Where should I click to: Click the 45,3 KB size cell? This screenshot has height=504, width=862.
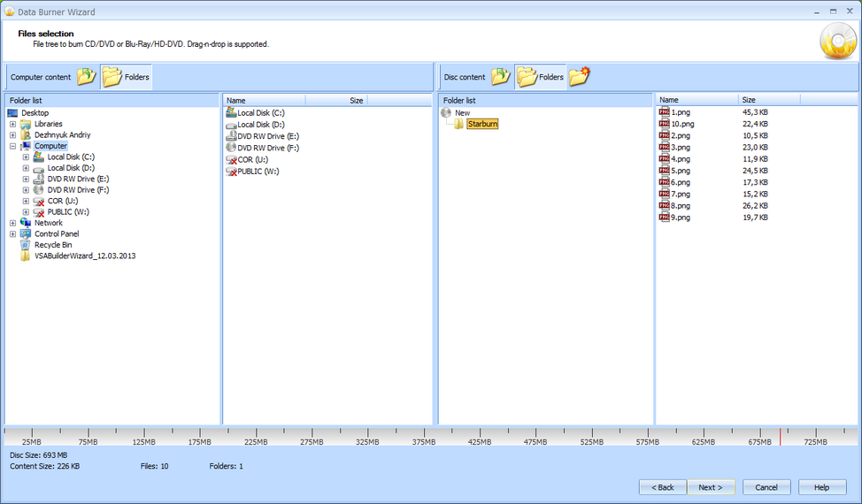(x=755, y=112)
